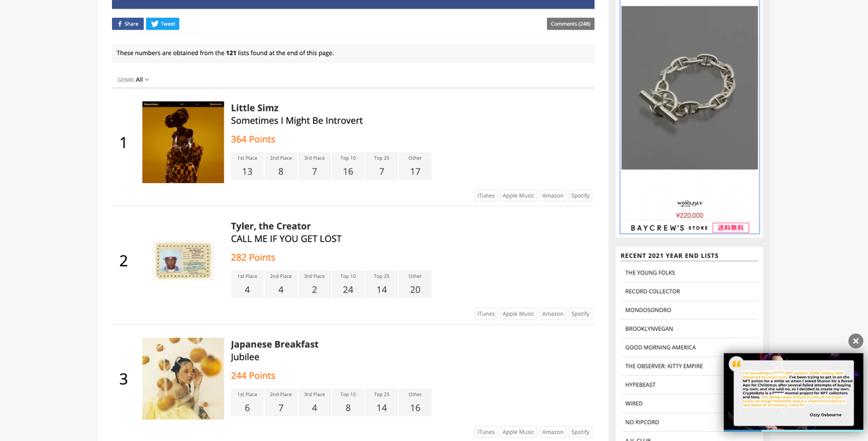Close the floating video popup
868x441 pixels.
click(x=856, y=340)
